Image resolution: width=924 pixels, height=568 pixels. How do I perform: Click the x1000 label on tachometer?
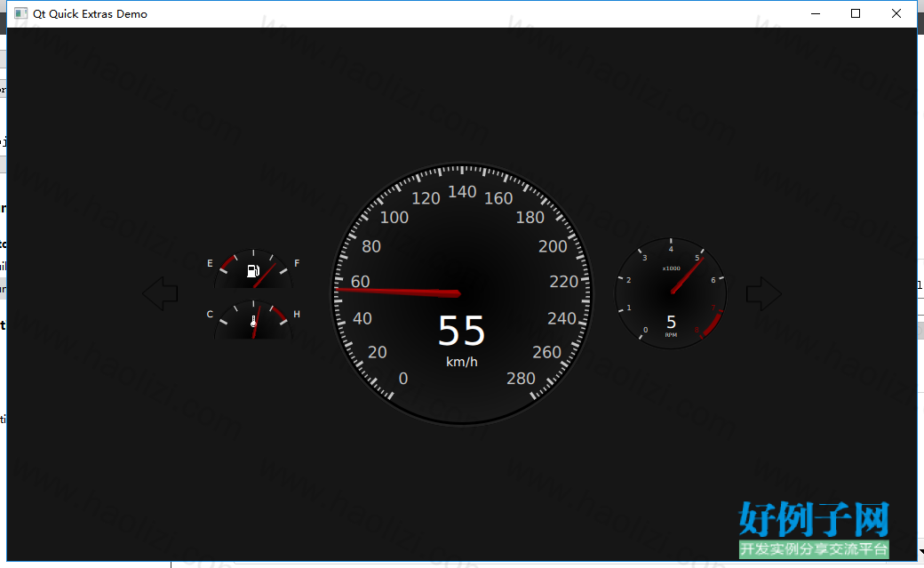[x=671, y=268]
